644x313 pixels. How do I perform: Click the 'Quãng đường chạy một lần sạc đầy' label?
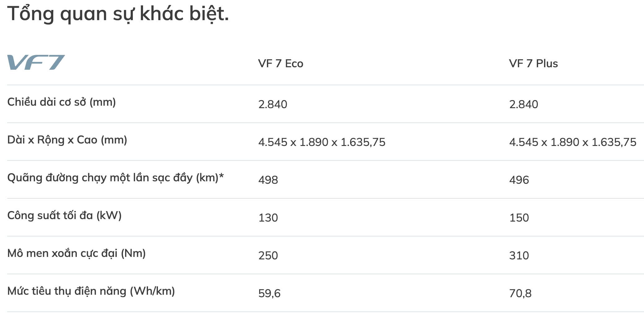click(x=115, y=178)
